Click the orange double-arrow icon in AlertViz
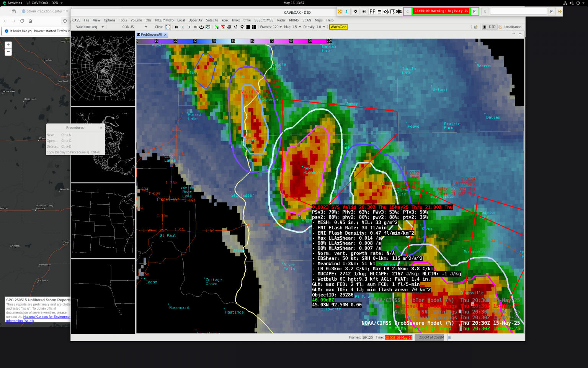 pyautogui.click(x=560, y=11)
